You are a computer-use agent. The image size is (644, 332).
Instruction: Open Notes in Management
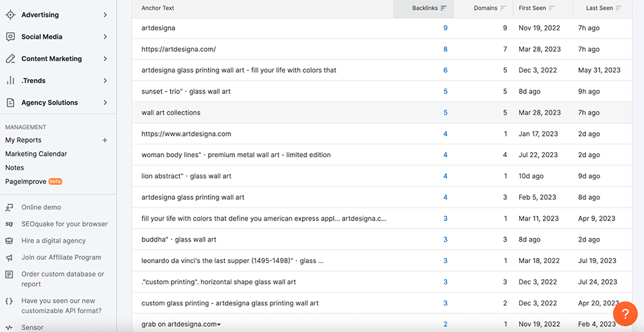[14, 168]
